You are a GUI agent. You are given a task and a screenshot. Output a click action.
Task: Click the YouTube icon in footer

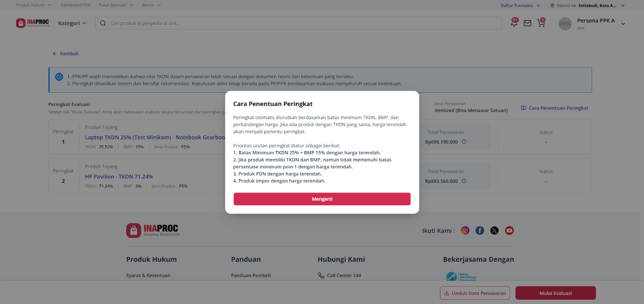tap(509, 230)
